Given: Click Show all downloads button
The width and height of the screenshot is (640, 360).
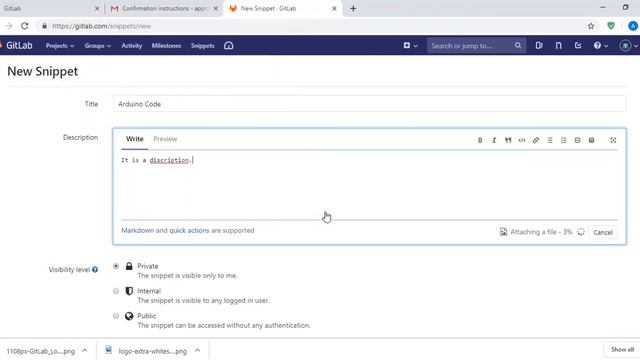Looking at the screenshot, I should pos(622,350).
